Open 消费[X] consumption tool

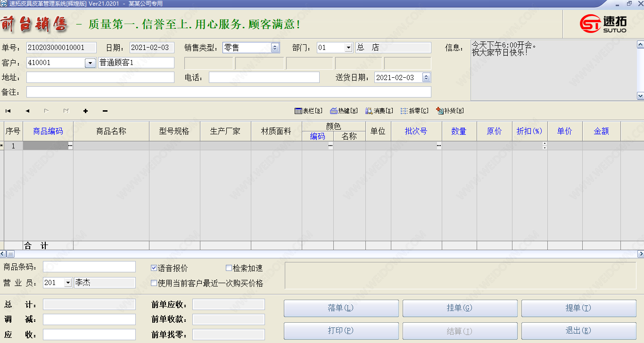tap(379, 111)
